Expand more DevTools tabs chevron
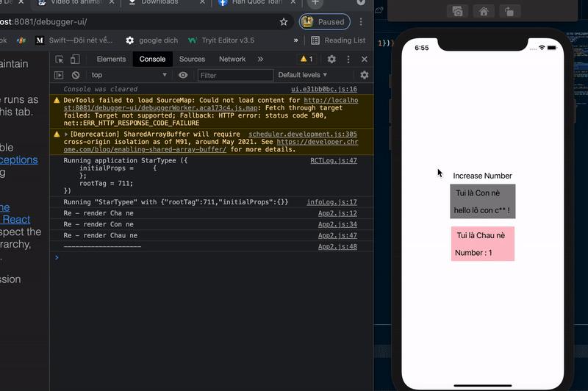This screenshot has height=391, width=588. 260,59
